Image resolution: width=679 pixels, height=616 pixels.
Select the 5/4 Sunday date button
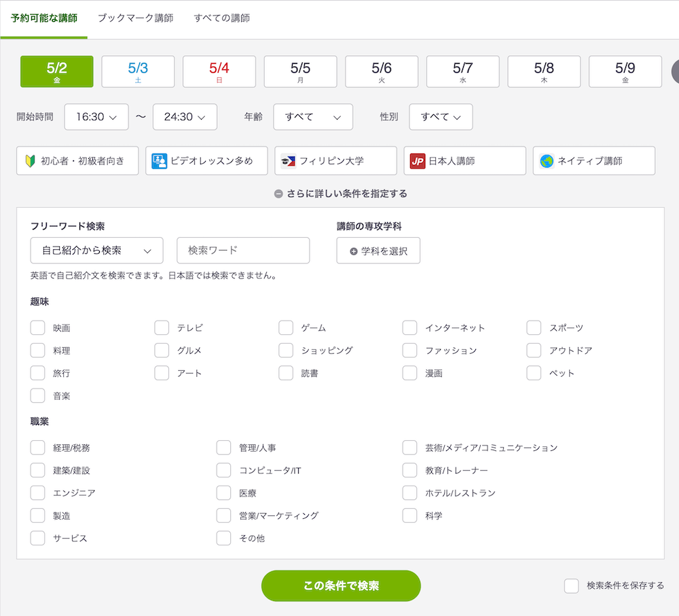tap(219, 72)
